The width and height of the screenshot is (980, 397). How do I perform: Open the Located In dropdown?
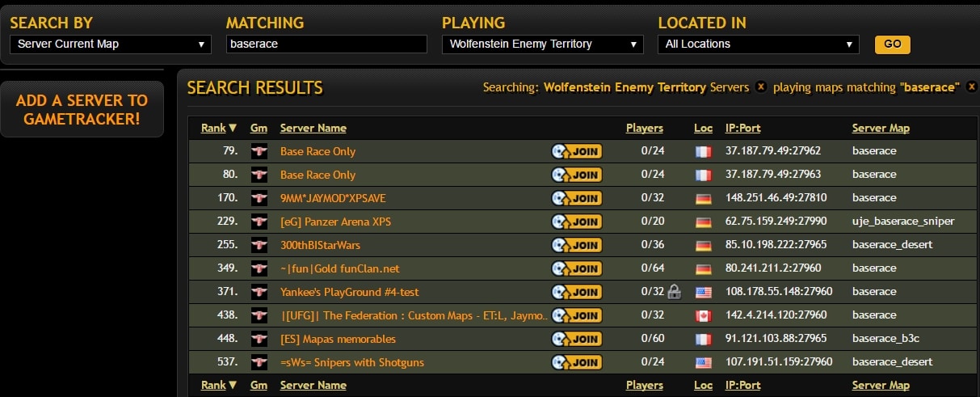click(759, 44)
